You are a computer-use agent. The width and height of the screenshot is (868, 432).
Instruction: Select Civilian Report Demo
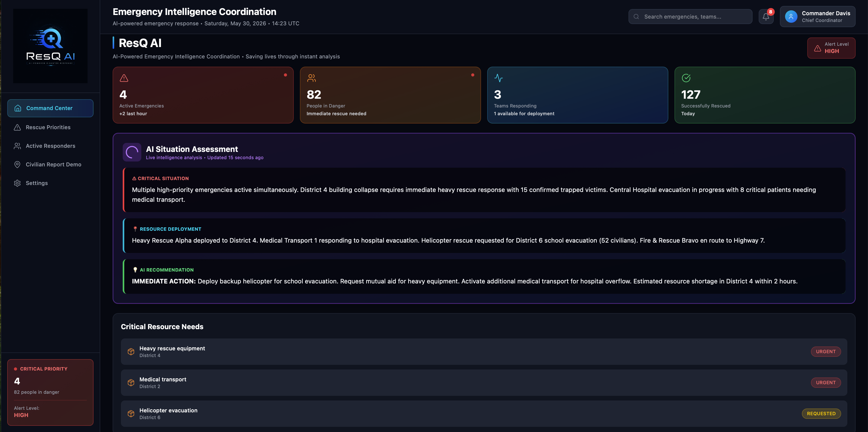[x=50, y=164]
